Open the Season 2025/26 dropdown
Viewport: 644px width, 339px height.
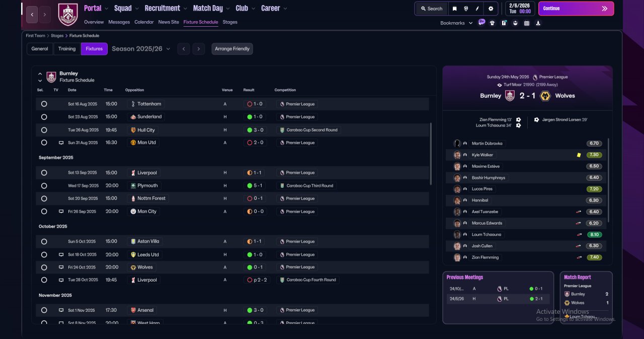[x=141, y=49]
